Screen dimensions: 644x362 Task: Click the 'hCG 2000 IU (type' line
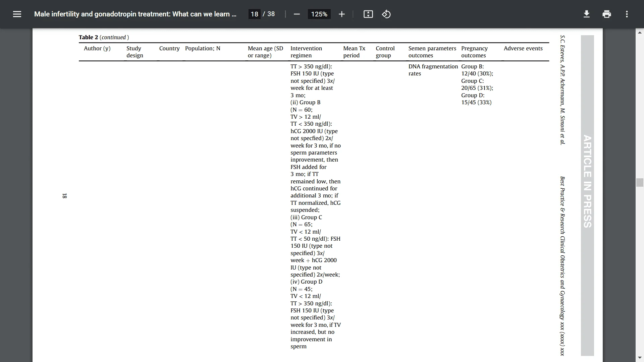pyautogui.click(x=314, y=131)
